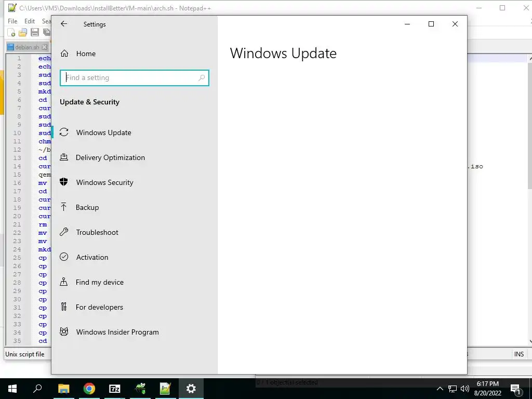532x399 pixels.
Task: Click New file icon in Notepad++ toolbar
Action: point(11,32)
